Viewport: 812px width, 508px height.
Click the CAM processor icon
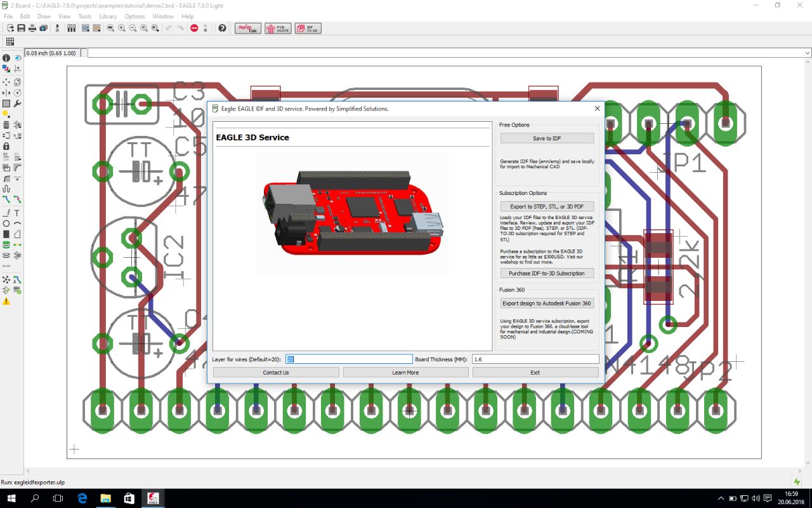point(43,28)
